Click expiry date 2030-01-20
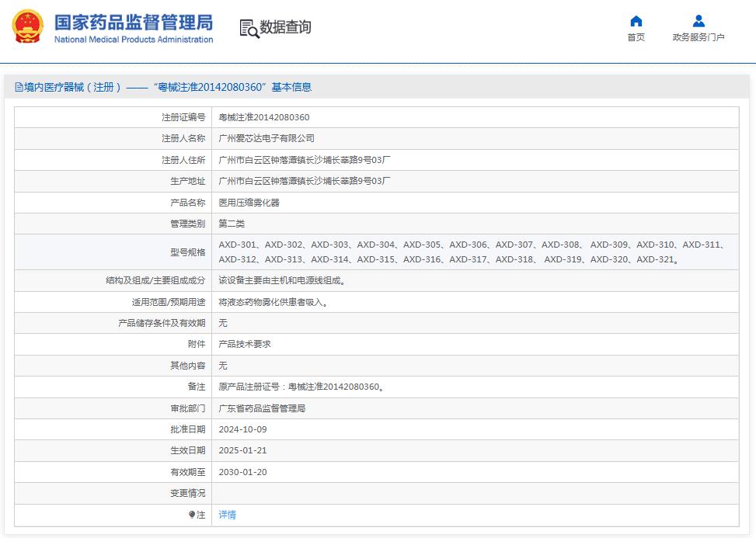 [241, 472]
